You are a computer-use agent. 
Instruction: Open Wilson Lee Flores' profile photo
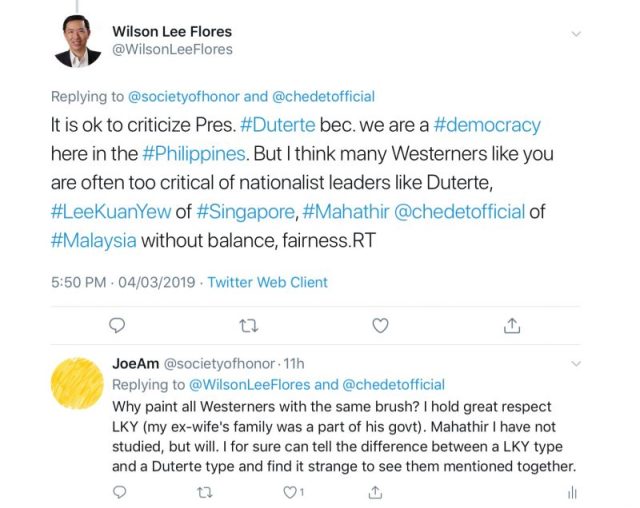point(77,41)
